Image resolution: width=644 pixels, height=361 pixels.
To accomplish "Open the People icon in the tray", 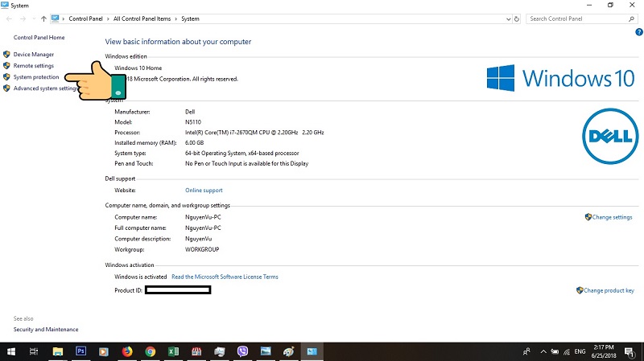I will pos(526,351).
